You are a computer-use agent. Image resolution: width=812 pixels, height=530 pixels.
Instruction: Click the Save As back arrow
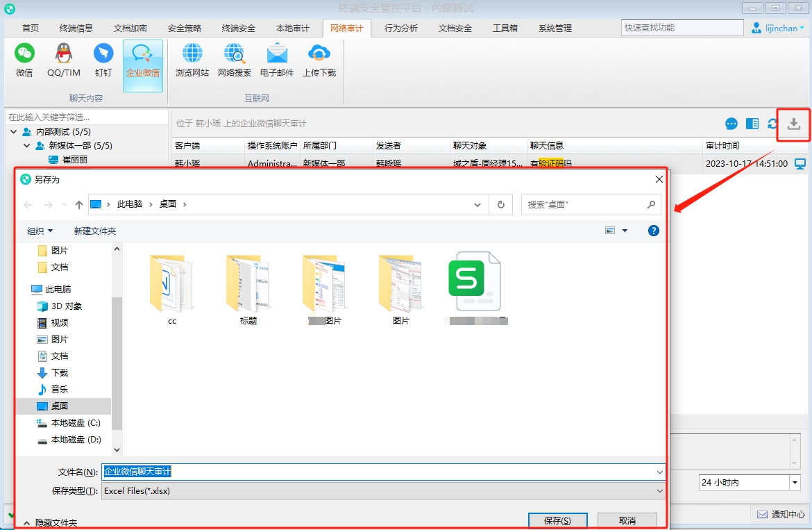pos(28,205)
